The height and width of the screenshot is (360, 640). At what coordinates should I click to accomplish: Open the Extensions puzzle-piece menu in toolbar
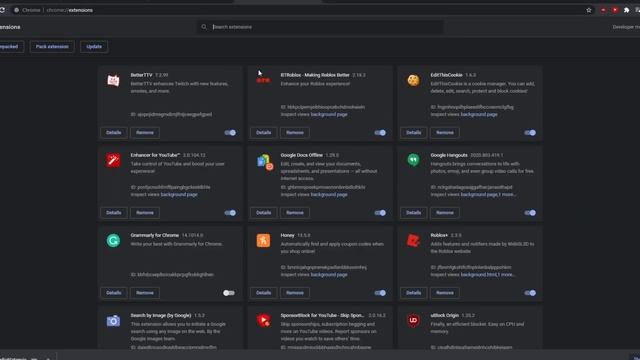point(627,10)
